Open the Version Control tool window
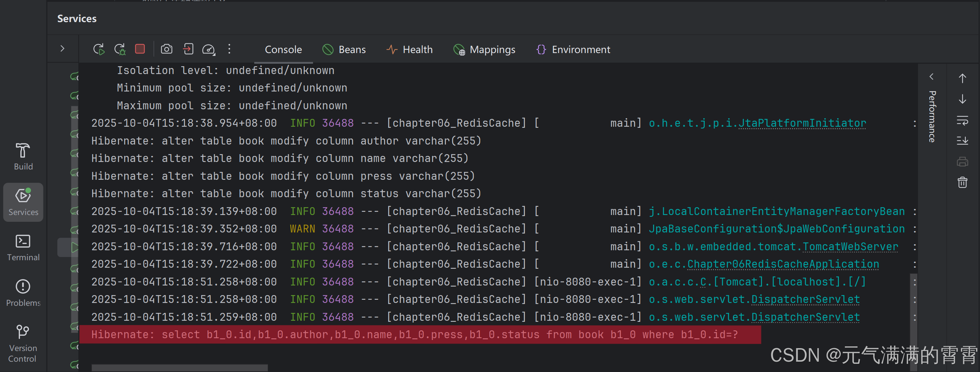Screen dimensions: 980x372 pyautogui.click(x=23, y=344)
